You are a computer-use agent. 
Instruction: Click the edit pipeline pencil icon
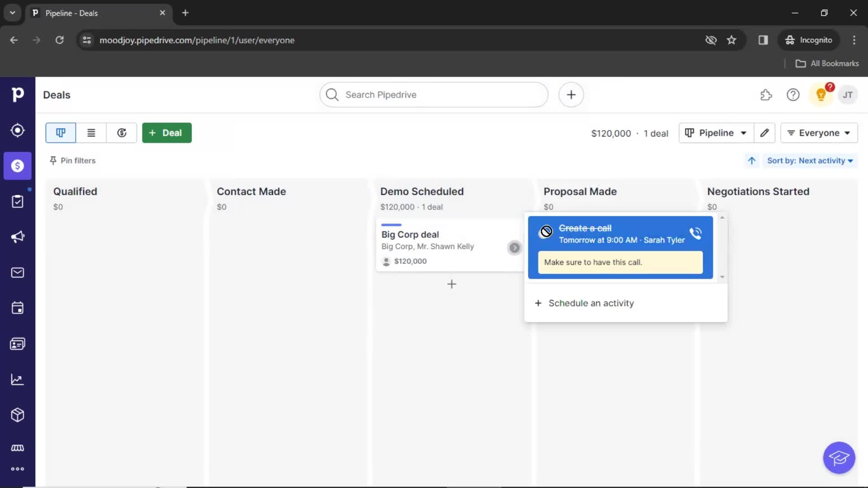tap(764, 133)
